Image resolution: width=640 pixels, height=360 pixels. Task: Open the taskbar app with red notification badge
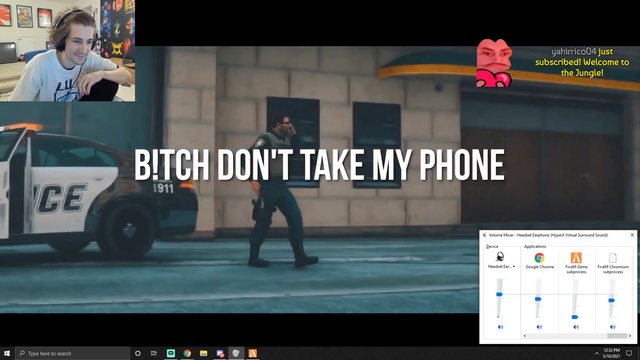click(x=220, y=353)
